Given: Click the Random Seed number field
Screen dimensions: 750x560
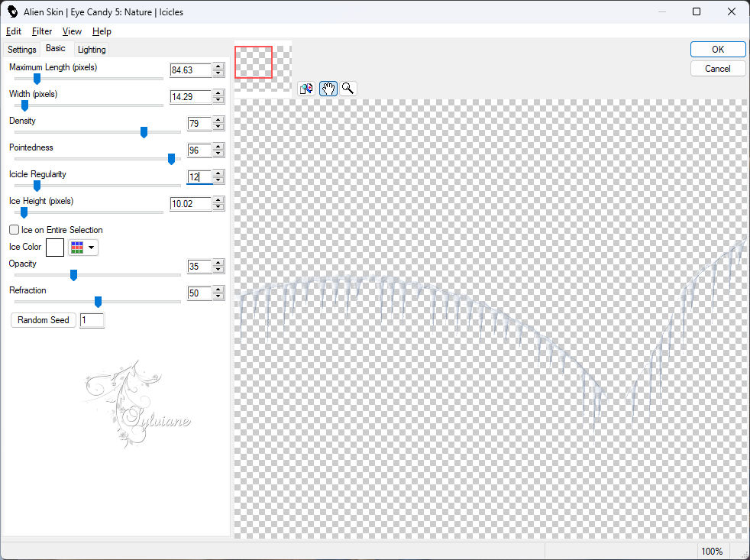Looking at the screenshot, I should (x=92, y=320).
